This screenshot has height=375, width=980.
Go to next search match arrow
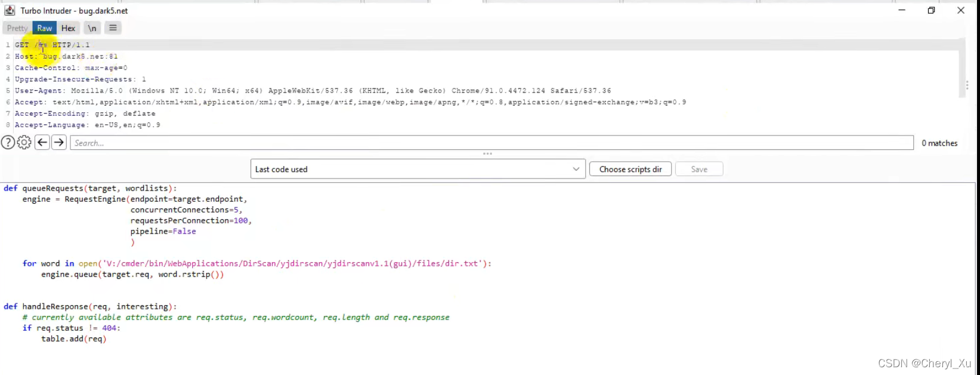pyautogui.click(x=59, y=143)
